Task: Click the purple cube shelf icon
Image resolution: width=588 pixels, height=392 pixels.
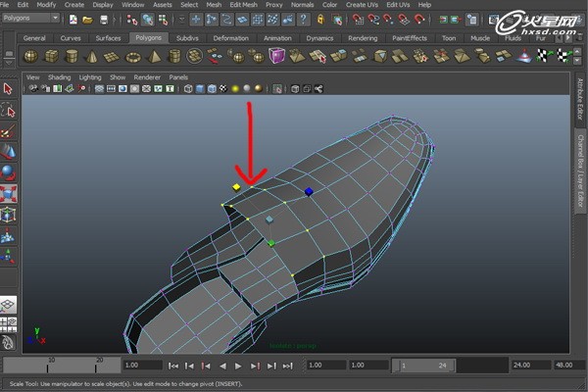Action: point(277,56)
